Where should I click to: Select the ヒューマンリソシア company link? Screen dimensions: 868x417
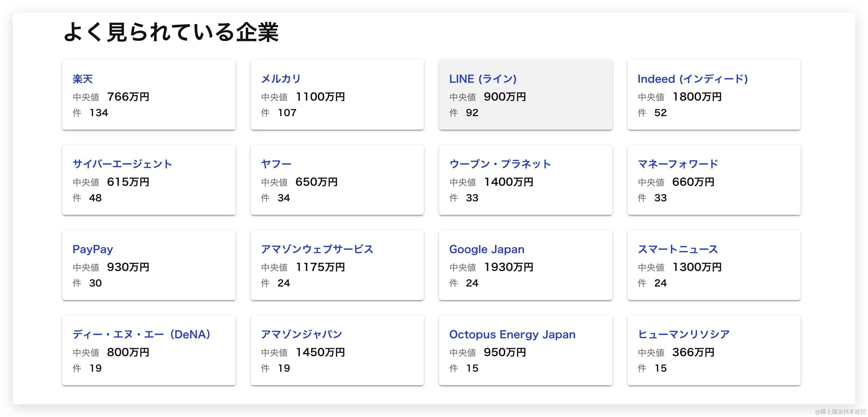684,334
